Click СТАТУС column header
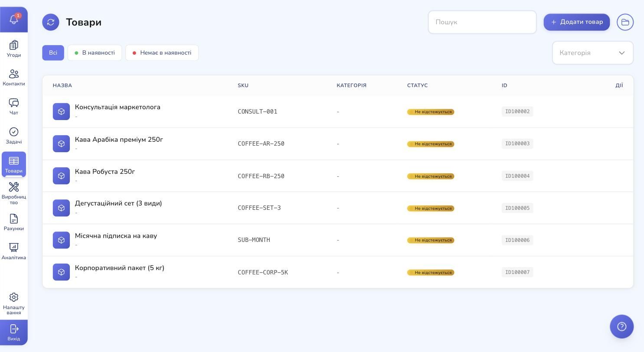Viewport: 644px width, 352px height. point(418,85)
